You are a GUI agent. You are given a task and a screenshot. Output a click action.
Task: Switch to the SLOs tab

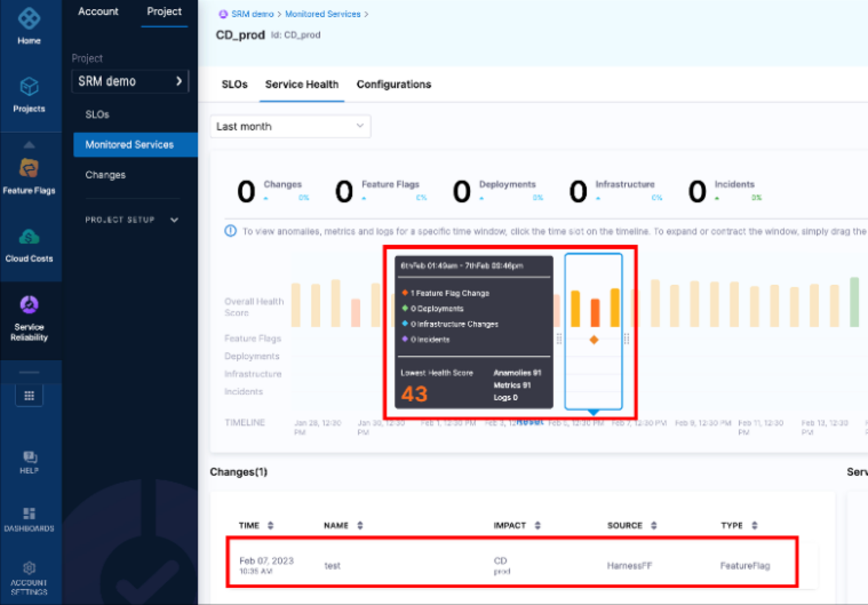coord(234,85)
